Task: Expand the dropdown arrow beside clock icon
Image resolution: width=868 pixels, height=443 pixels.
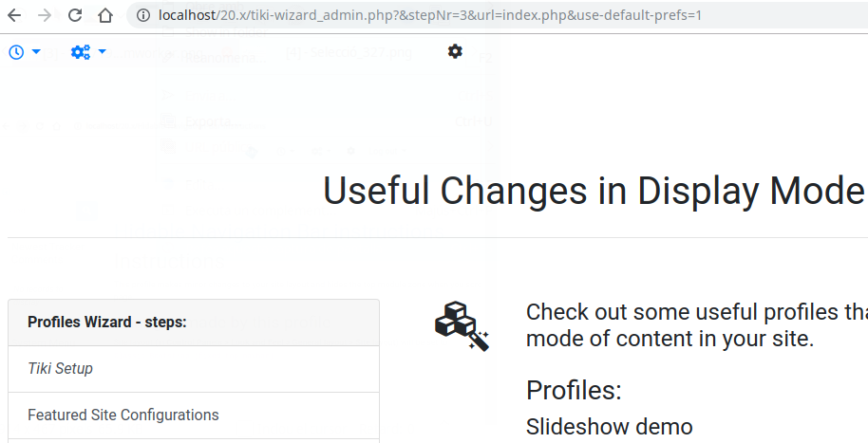Action: (x=36, y=52)
